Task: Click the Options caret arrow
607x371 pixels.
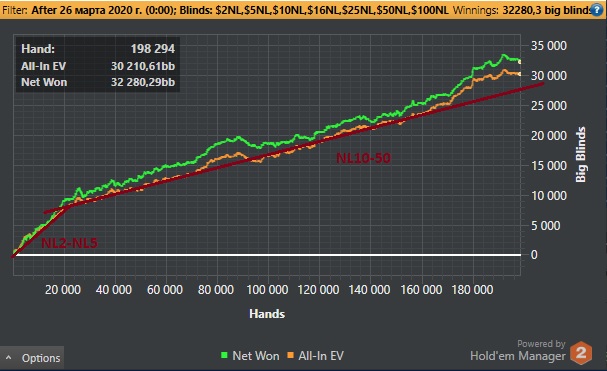Action: [x=9, y=358]
